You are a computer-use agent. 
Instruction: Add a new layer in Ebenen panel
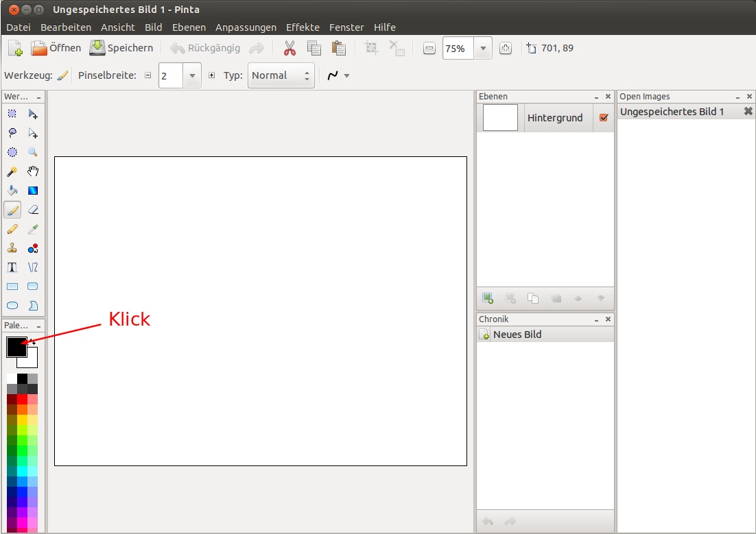[x=488, y=298]
